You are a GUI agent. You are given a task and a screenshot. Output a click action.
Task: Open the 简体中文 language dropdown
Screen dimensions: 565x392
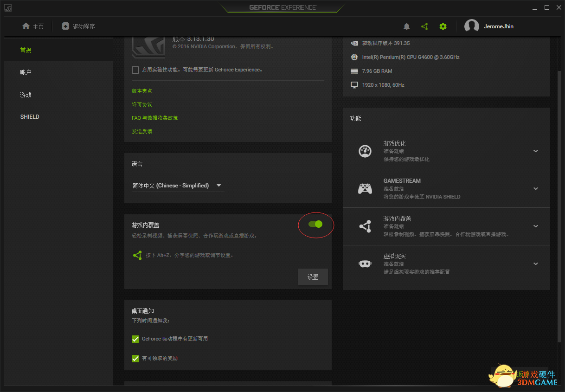pyautogui.click(x=178, y=186)
